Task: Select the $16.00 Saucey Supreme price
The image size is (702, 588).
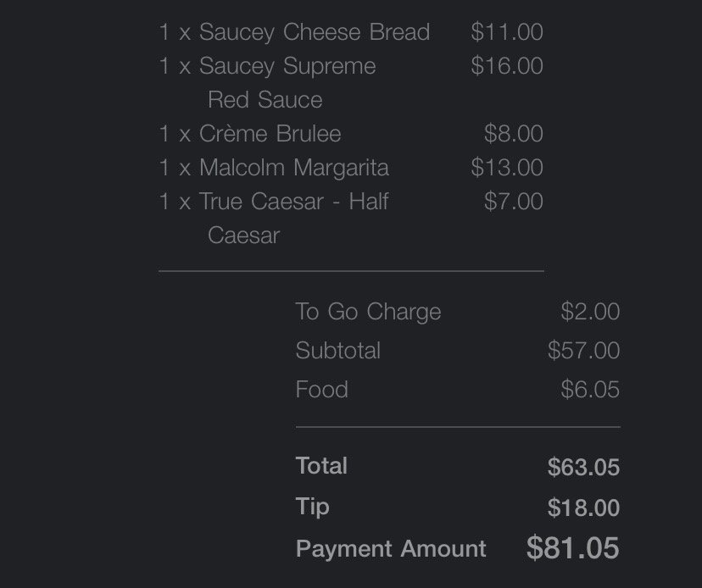Action: pos(507,66)
